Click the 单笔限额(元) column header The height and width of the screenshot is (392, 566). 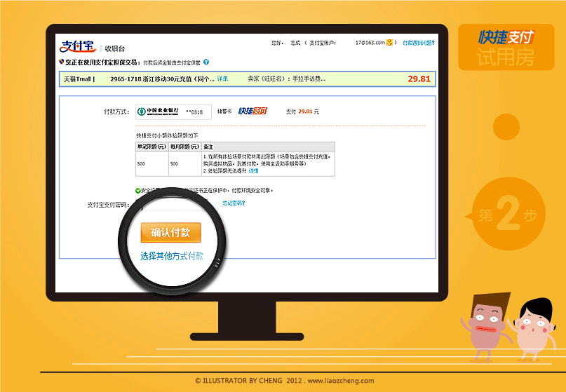[151, 147]
